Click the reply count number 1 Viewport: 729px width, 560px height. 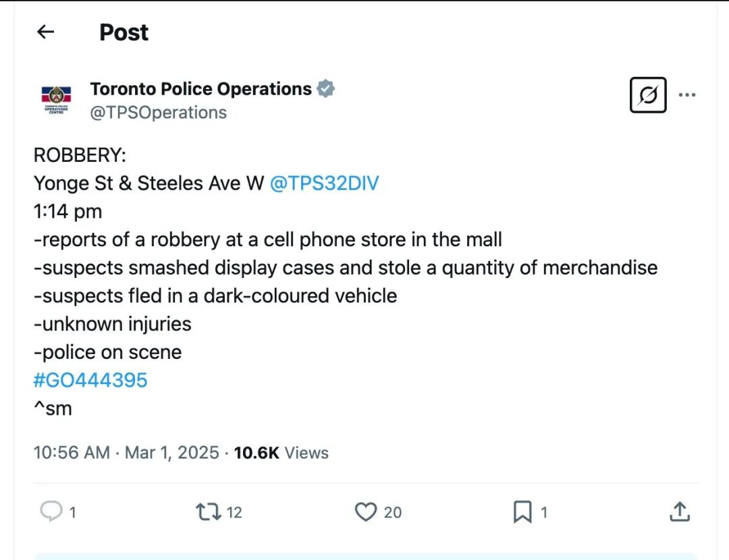(72, 512)
